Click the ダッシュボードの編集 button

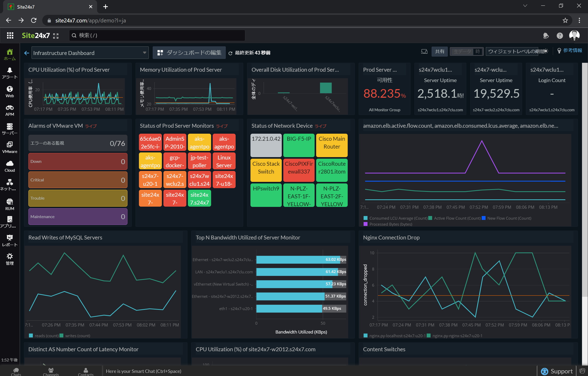point(189,53)
